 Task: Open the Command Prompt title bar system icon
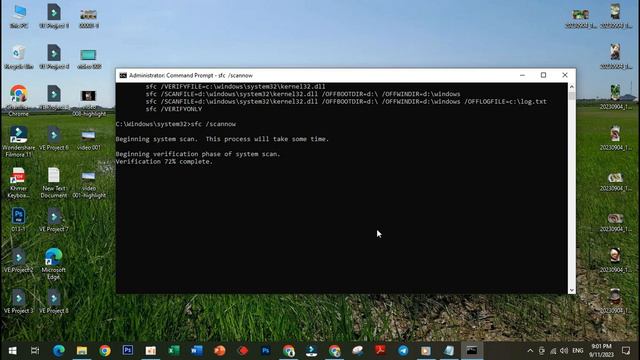[x=123, y=76]
